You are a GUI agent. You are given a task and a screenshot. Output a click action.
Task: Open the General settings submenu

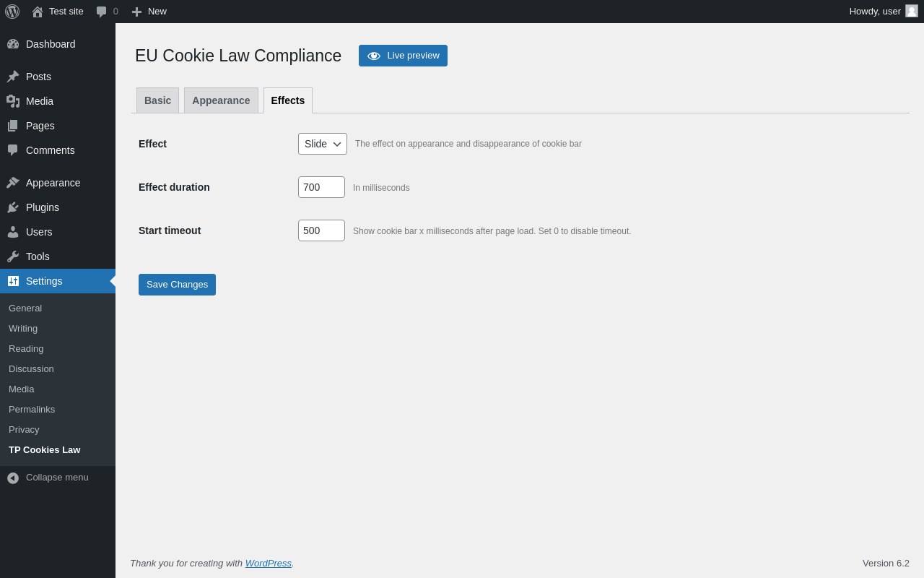[58, 309]
